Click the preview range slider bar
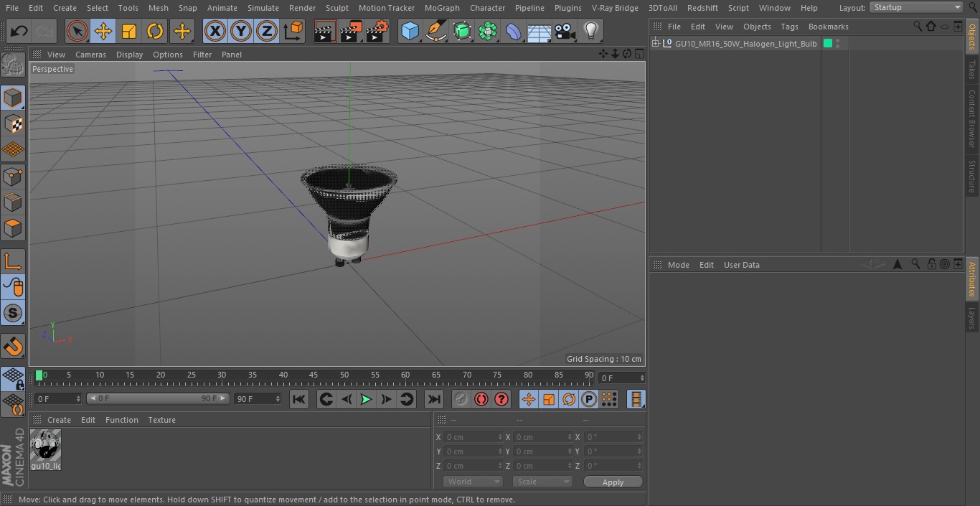The height and width of the screenshot is (506, 980). [158, 398]
